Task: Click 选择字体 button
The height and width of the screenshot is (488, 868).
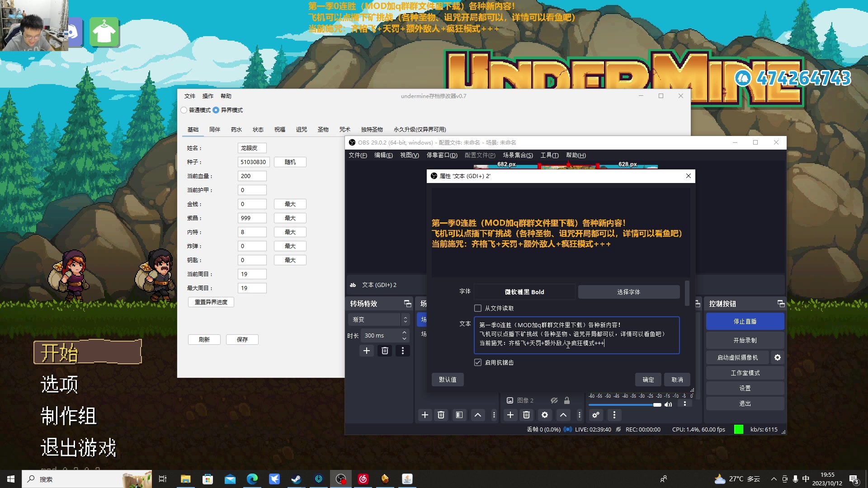Action: click(x=629, y=292)
